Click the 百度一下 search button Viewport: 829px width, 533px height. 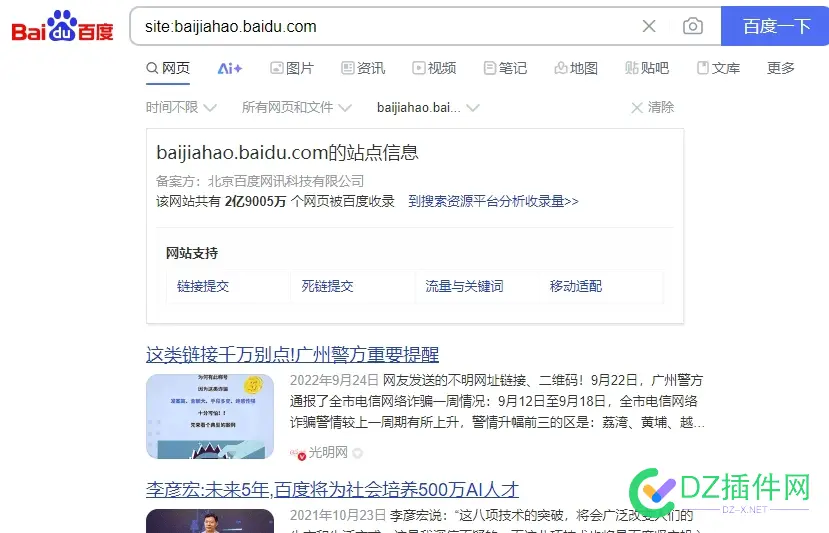[x=775, y=26]
